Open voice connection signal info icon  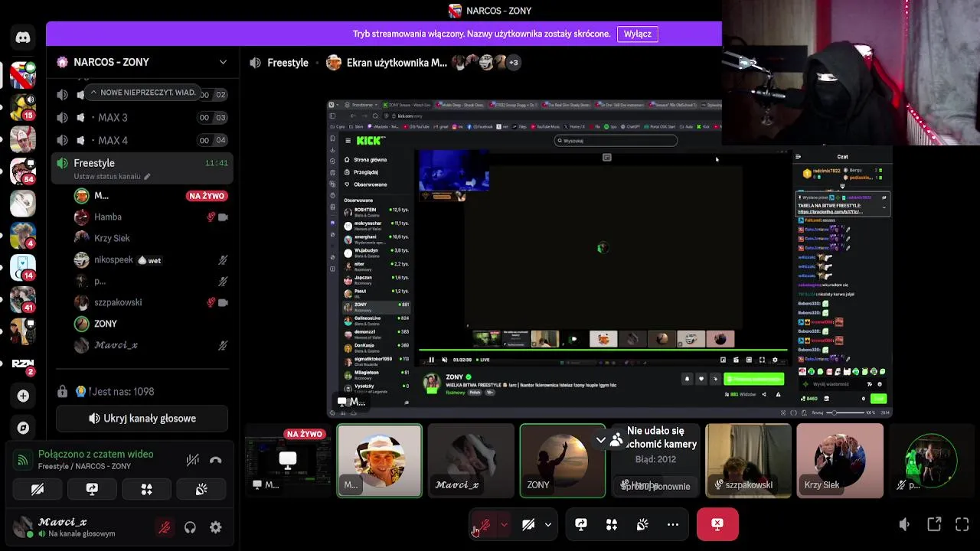23,460
